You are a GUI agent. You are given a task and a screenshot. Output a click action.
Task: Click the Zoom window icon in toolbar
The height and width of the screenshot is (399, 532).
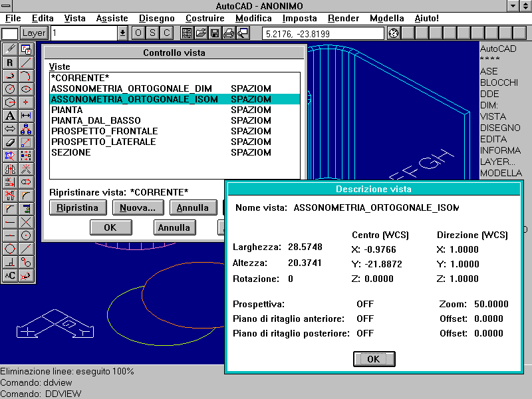[x=243, y=33]
